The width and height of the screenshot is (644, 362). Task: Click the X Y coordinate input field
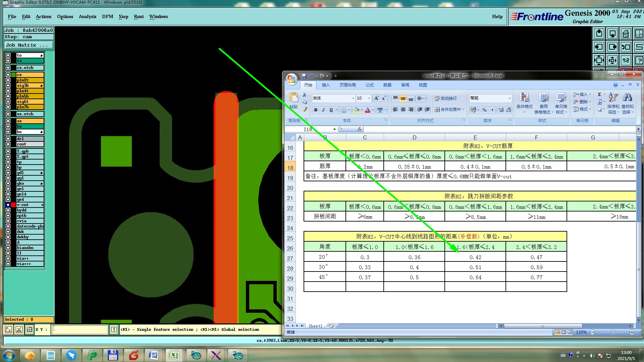80,329
